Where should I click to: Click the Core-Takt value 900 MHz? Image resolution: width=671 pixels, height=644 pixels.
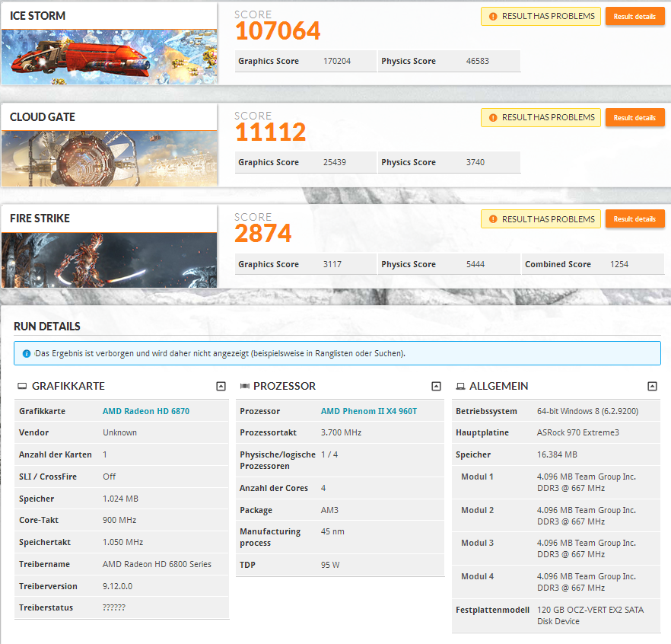tap(119, 520)
